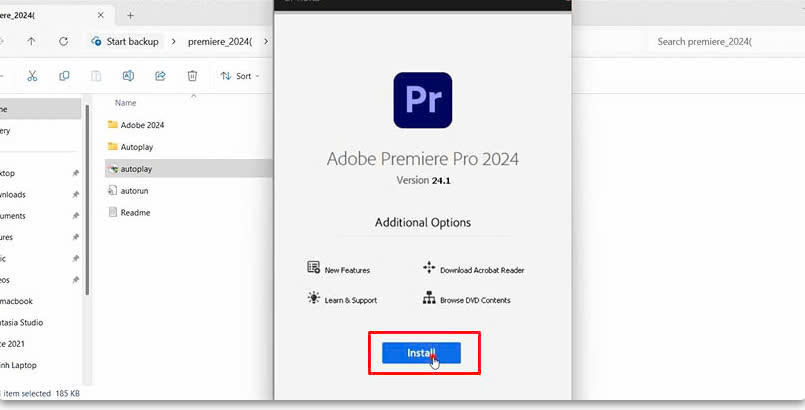
Task: Select the autorun file
Action: click(x=134, y=190)
